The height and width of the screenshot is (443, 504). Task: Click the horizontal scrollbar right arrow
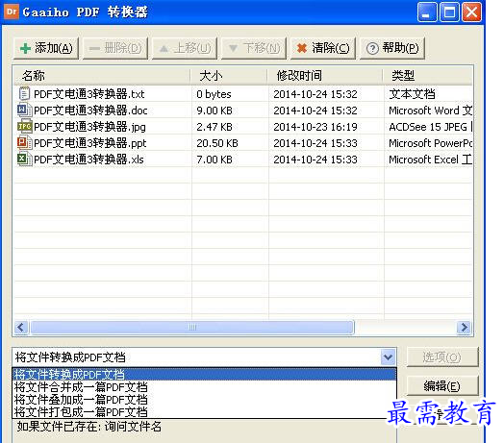[x=465, y=328]
